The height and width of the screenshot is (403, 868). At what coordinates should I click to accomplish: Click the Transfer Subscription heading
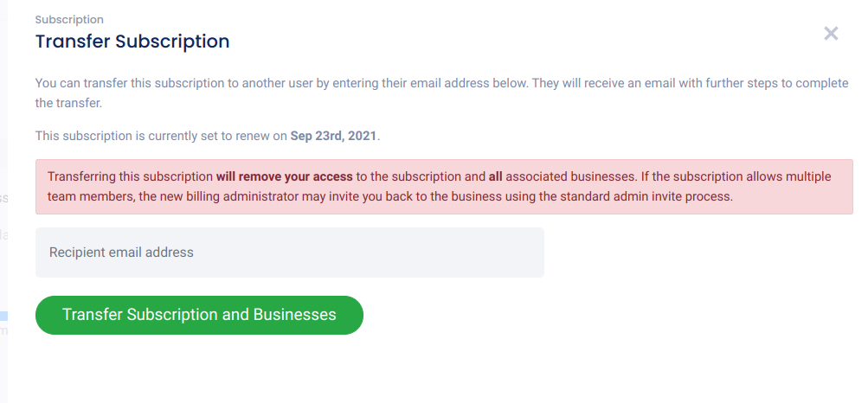[x=132, y=41]
